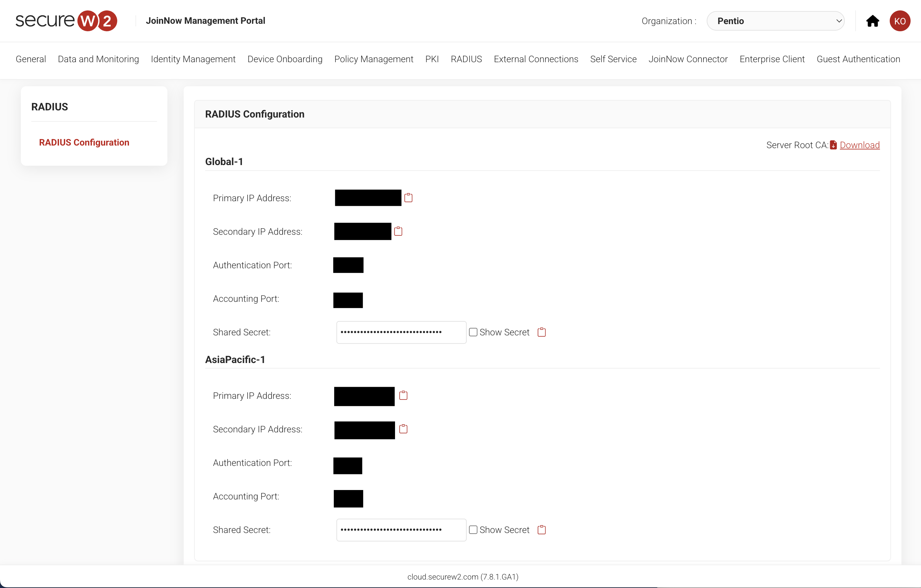Copy Global-1 Secondary IP Address
921x588 pixels.
click(x=398, y=231)
